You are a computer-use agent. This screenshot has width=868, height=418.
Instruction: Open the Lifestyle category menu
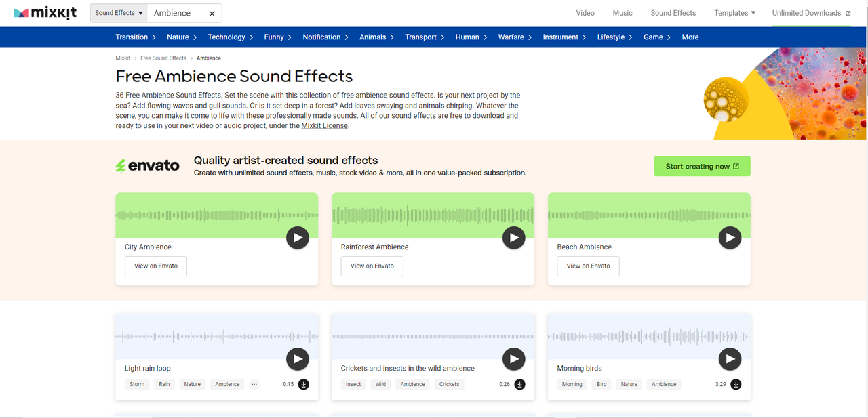tap(615, 37)
